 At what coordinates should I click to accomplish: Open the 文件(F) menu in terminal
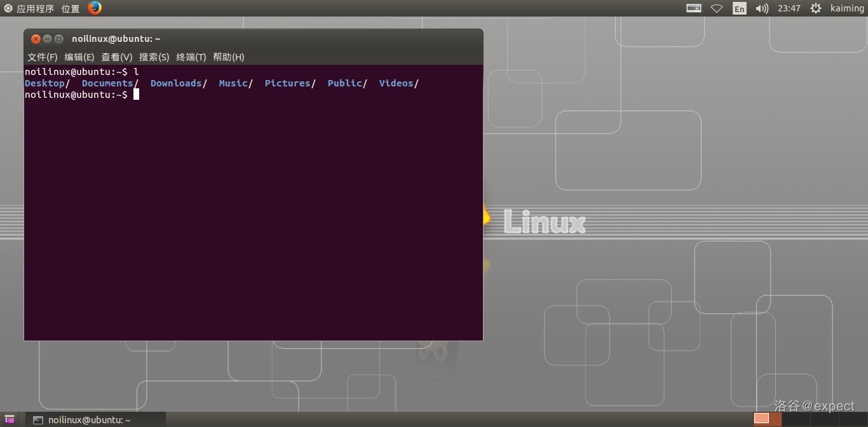tap(43, 57)
